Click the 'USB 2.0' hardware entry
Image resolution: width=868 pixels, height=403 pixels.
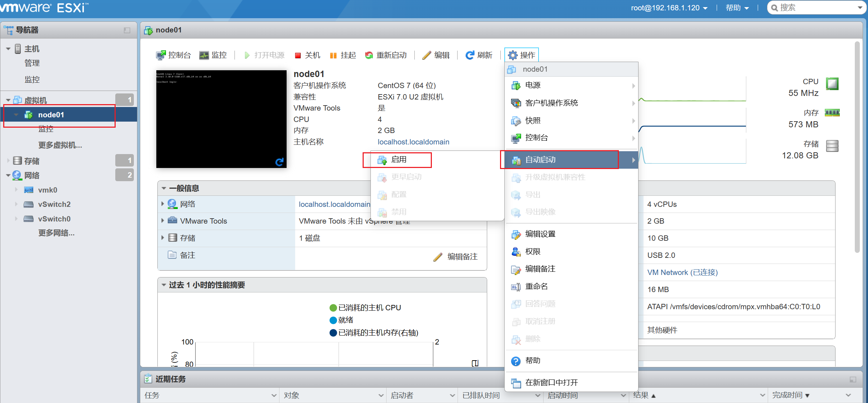pos(661,255)
